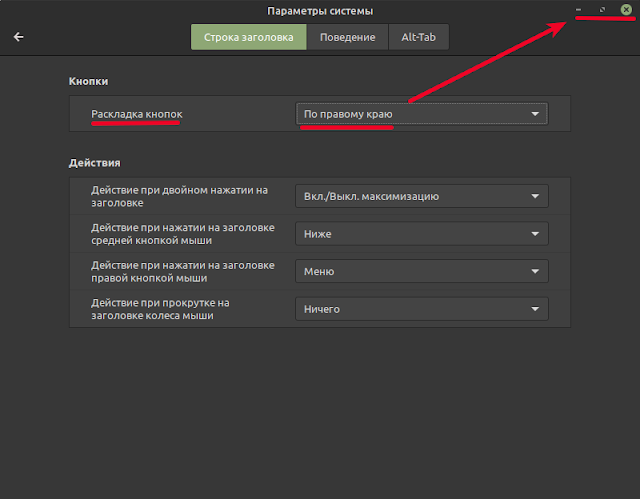Click the Раскладка кнопок label
The image size is (640, 499).
click(137, 114)
